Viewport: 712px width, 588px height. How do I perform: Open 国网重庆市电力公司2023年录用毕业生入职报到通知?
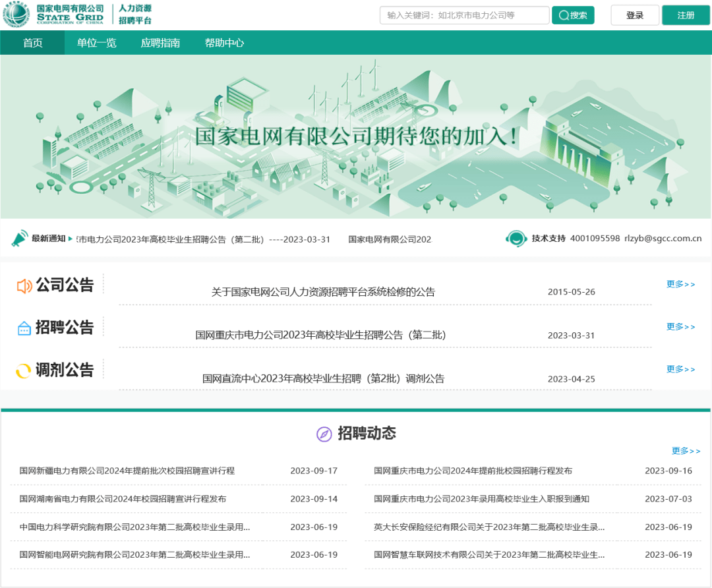click(x=482, y=499)
